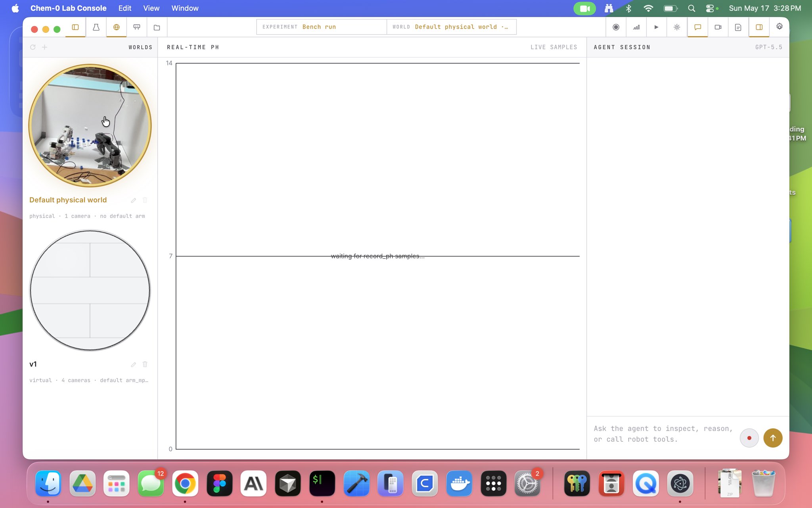Open the Trash in the dock
812x508 pixels.
coord(763,483)
